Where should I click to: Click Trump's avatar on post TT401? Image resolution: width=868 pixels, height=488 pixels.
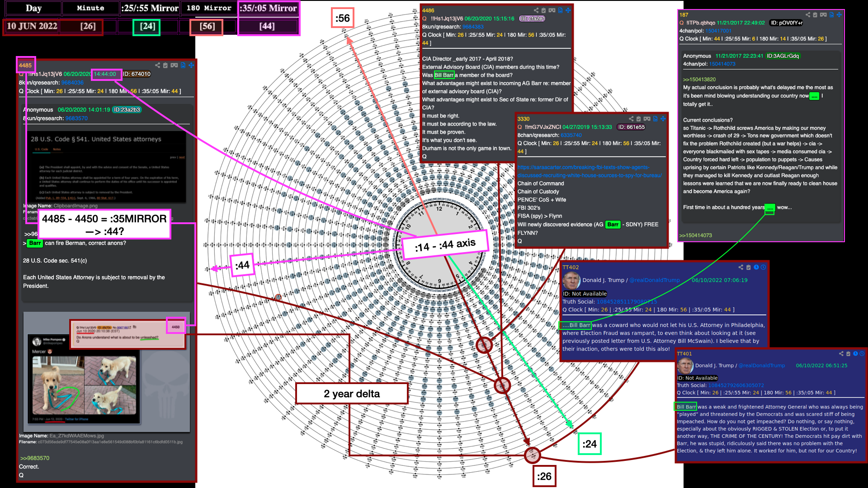pos(684,365)
